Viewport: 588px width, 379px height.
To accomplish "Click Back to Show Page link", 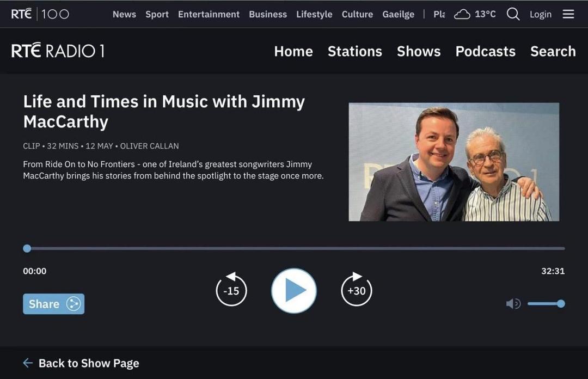I will tap(89, 363).
